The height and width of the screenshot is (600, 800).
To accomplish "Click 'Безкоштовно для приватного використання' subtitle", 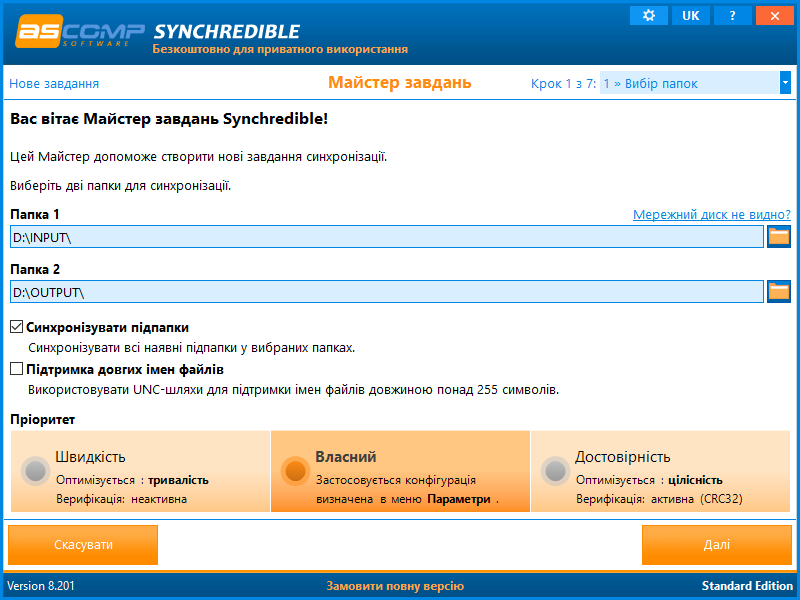I will (280, 49).
